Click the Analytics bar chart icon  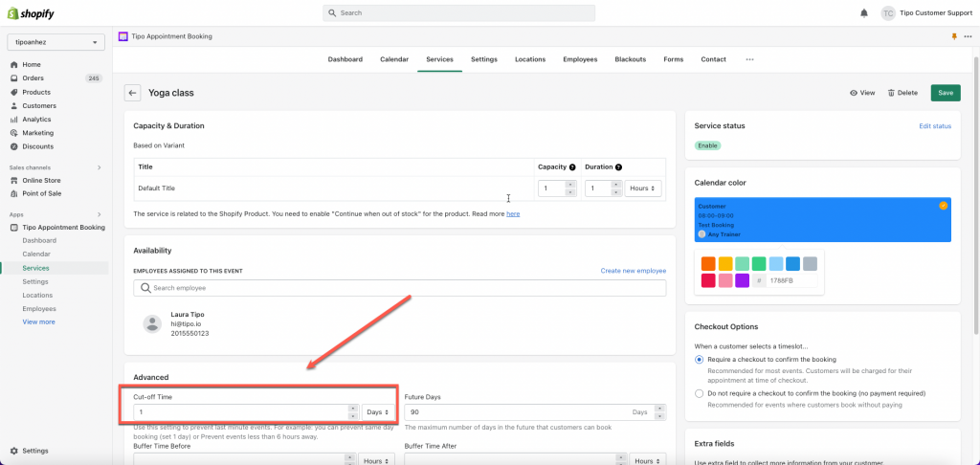(x=13, y=120)
